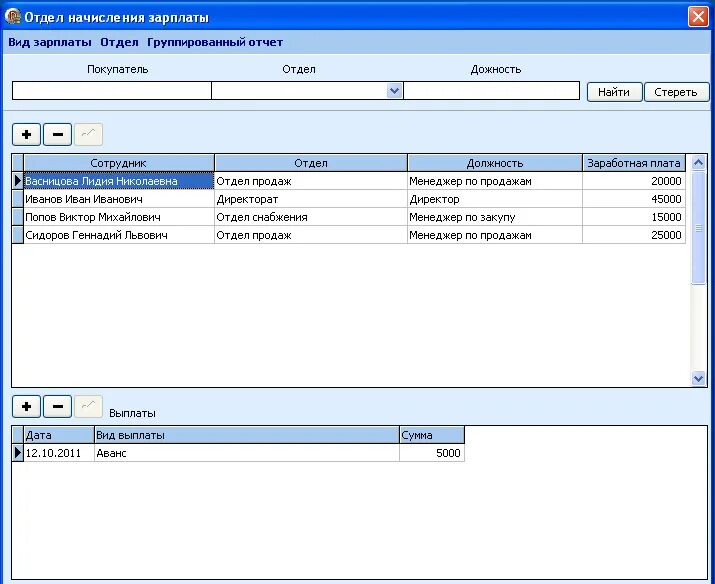Click the Дата column header in payments
This screenshot has height=584, width=715.
[59, 435]
